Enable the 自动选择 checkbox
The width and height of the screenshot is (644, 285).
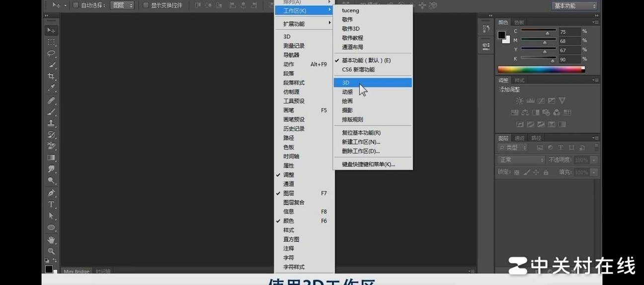point(76,5)
